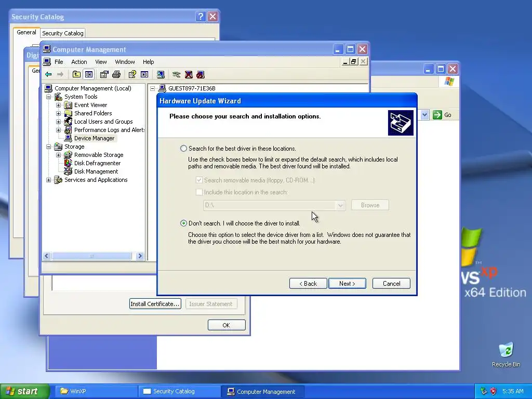Click the green network tray icon
The height and width of the screenshot is (399, 532).
point(484,391)
